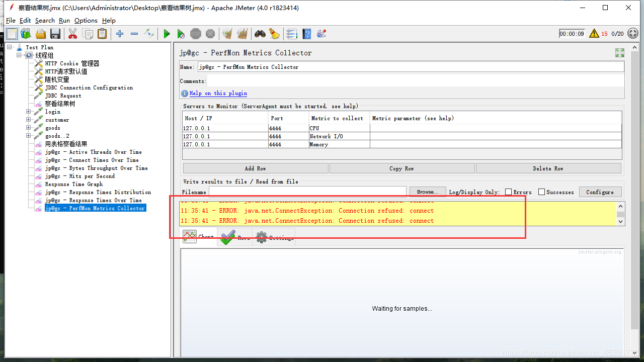Image resolution: width=644 pixels, height=362 pixels.
Task: Select 察看结果树 listener node
Action: point(60,104)
